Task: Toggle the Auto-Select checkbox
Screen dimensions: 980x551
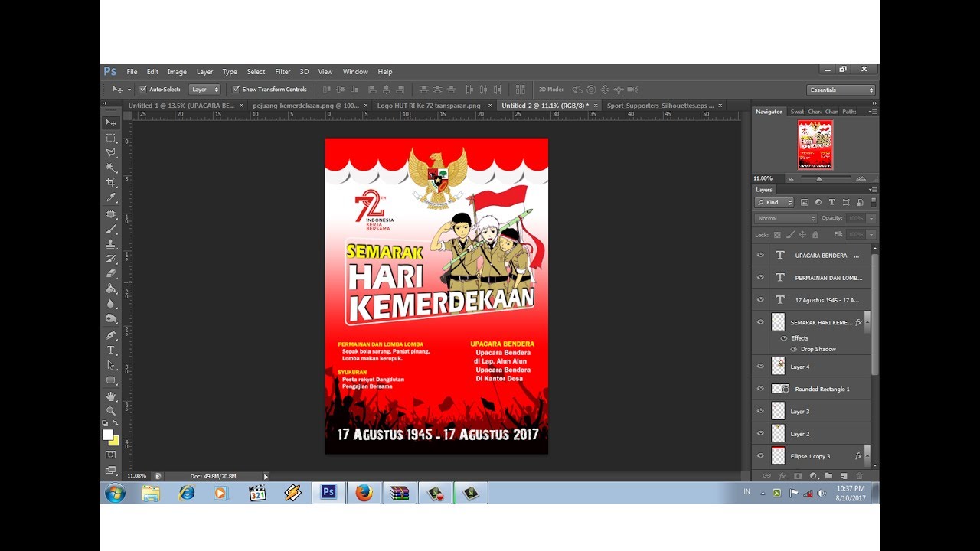Action: click(143, 90)
